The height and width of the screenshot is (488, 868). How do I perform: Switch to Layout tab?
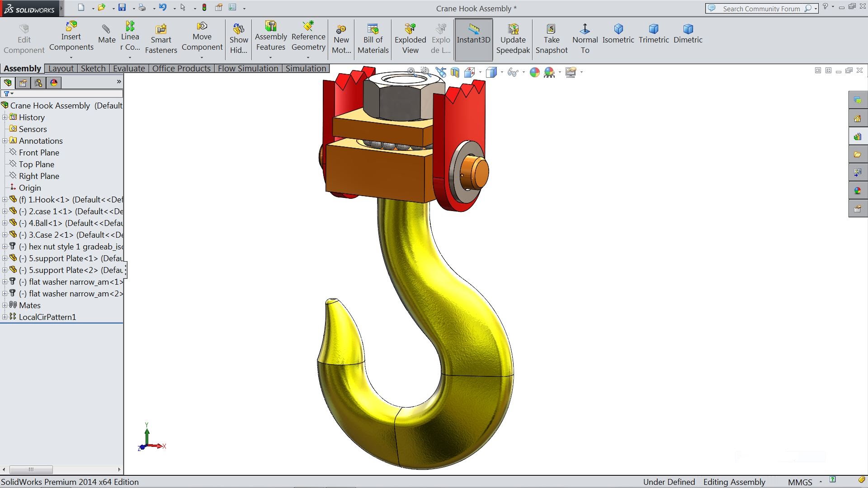(61, 68)
